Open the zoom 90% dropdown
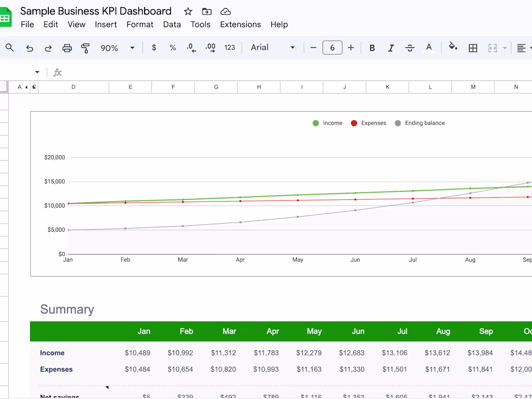This screenshot has width=532, height=399. pos(118,48)
